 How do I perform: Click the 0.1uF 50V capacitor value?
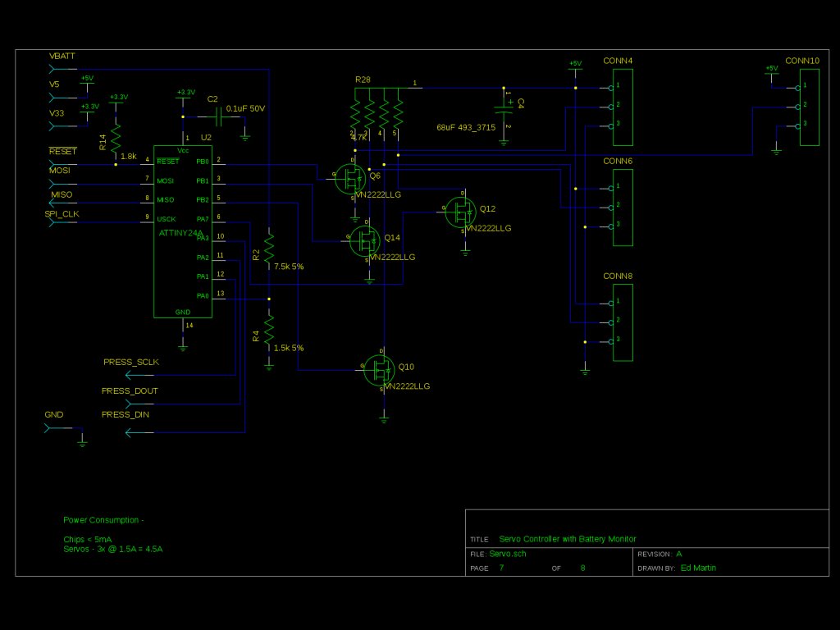[x=245, y=109]
